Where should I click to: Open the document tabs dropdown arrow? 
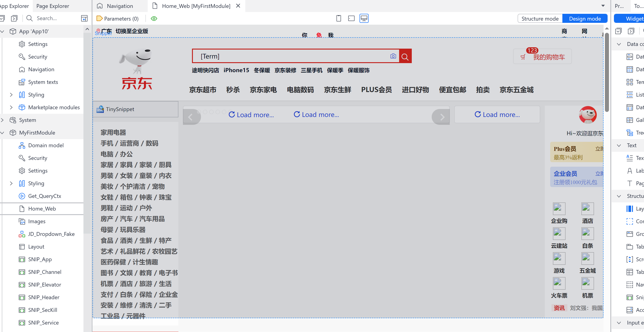tap(603, 6)
